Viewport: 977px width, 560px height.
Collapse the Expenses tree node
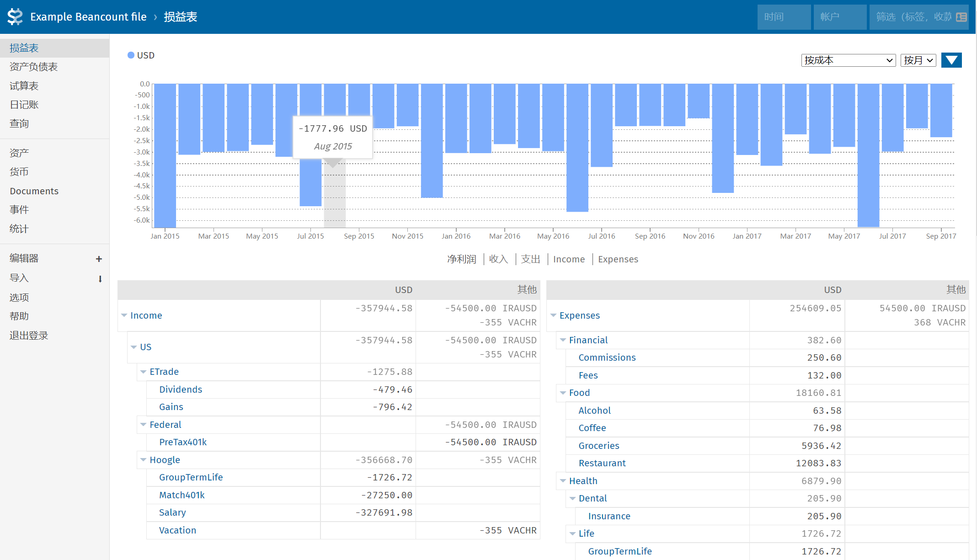point(553,315)
